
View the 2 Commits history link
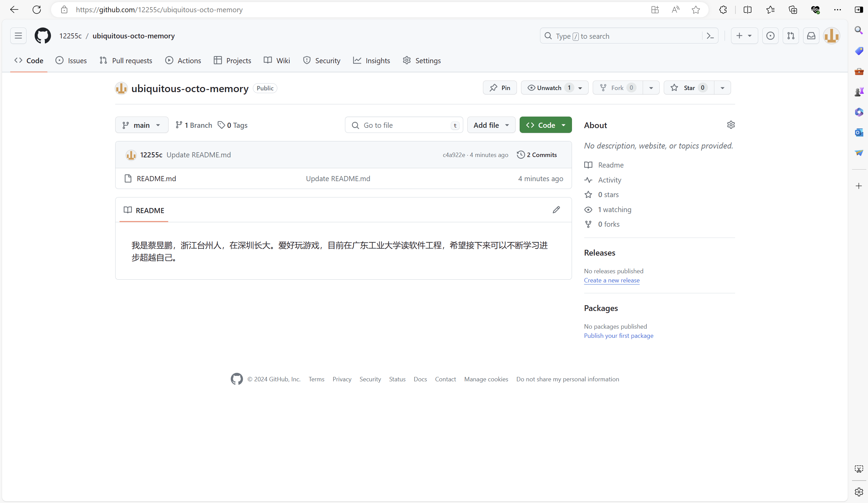pos(537,155)
